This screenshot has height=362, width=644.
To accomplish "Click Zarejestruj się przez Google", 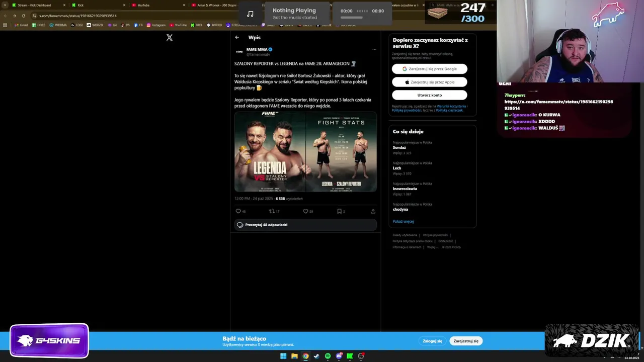I will pos(430,69).
